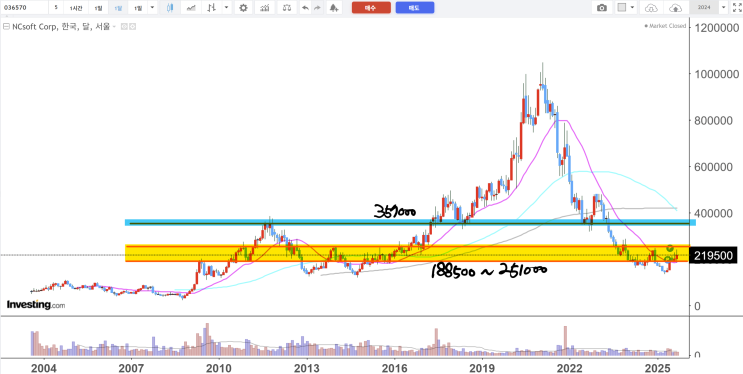Screen dimensions: 743x374
Task: Open the indicators icon
Action: click(x=265, y=8)
